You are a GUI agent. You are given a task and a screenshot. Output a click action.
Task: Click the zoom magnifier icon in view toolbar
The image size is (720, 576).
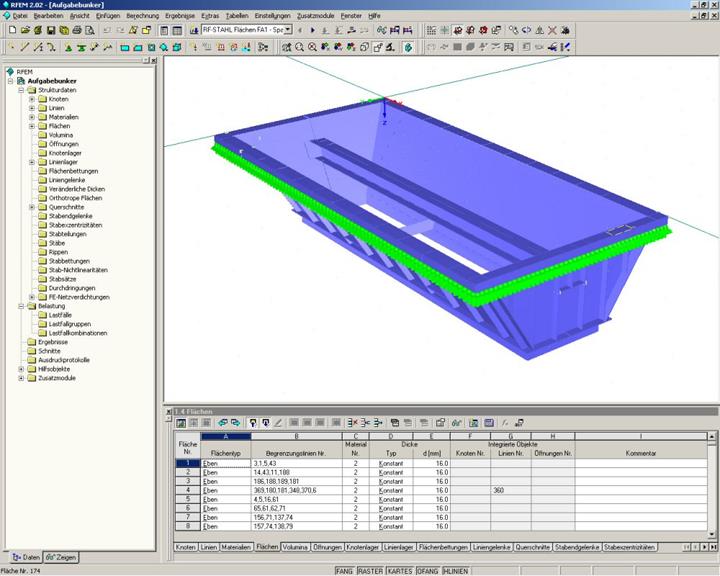(x=299, y=47)
